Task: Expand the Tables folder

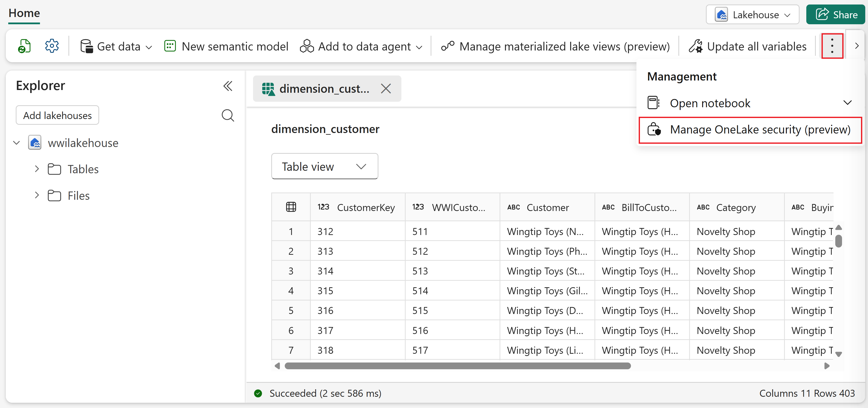Action: tap(37, 168)
